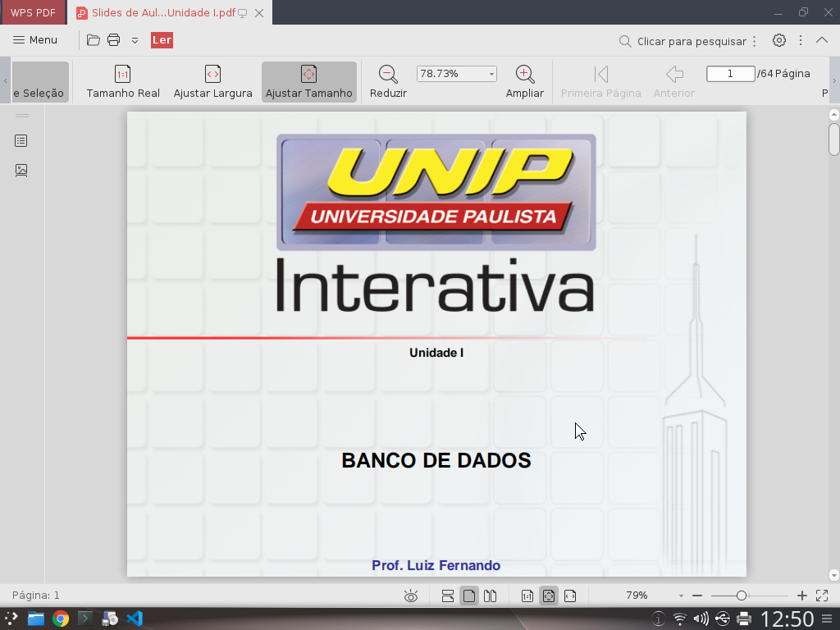Image resolution: width=840 pixels, height=630 pixels.
Task: Launch Google Chrome from taskbar
Action: [x=61, y=619]
